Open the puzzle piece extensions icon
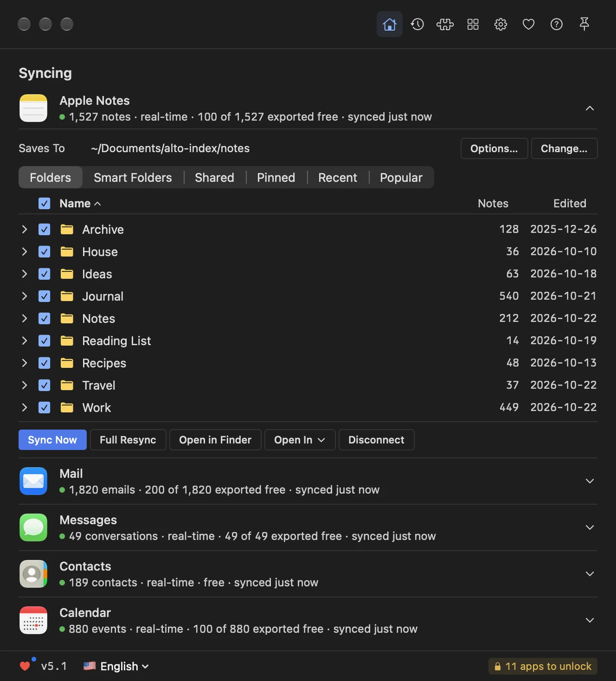The width and height of the screenshot is (616, 681). (x=445, y=24)
